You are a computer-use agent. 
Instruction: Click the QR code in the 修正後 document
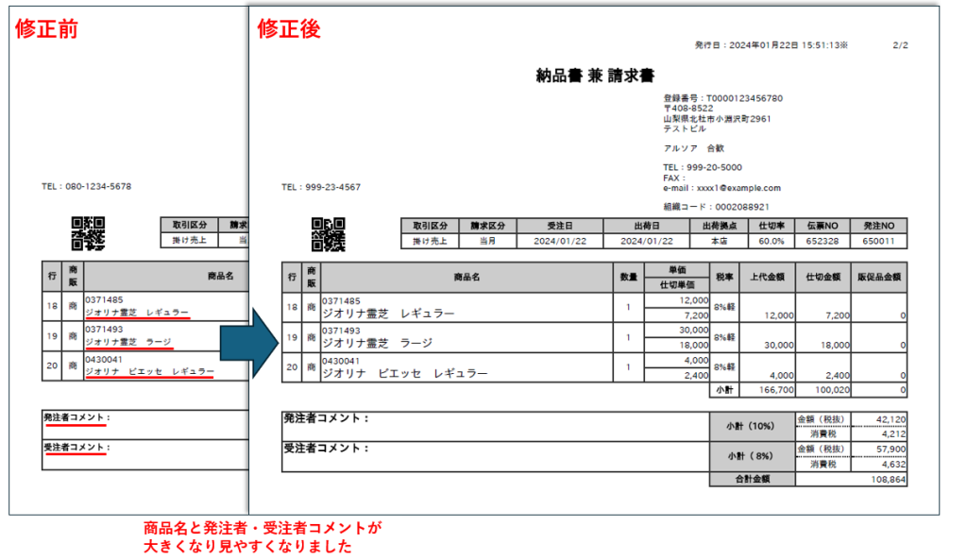pyautogui.click(x=328, y=234)
